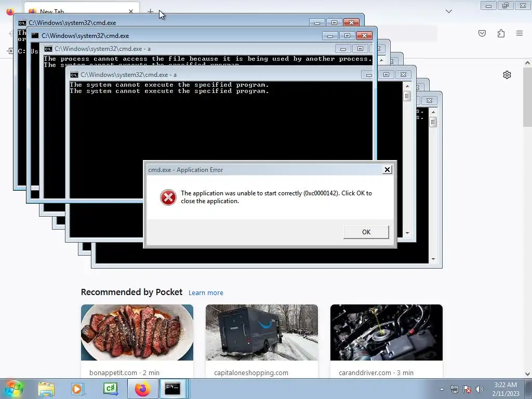Click the Firefox page scrollbar up arrow
This screenshot has height=399, width=532.
(528, 63)
